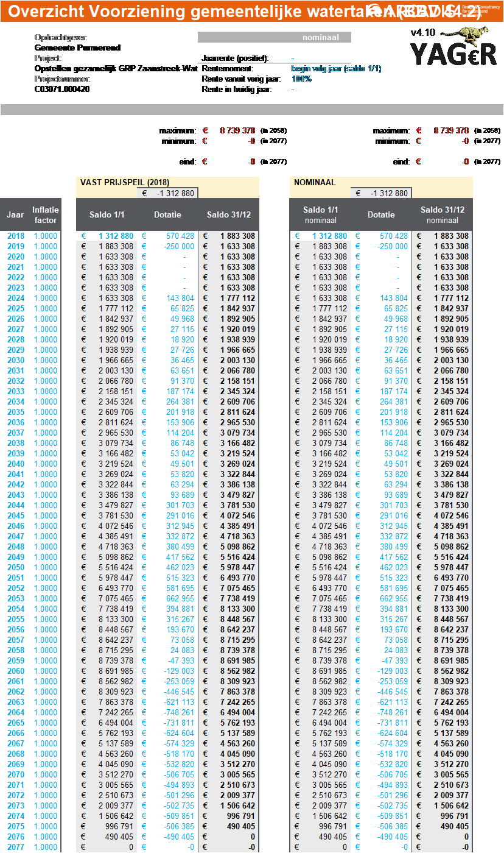504x853 pixels.
Task: Select the 'NOMINAAL' table title
Action: tap(315, 182)
